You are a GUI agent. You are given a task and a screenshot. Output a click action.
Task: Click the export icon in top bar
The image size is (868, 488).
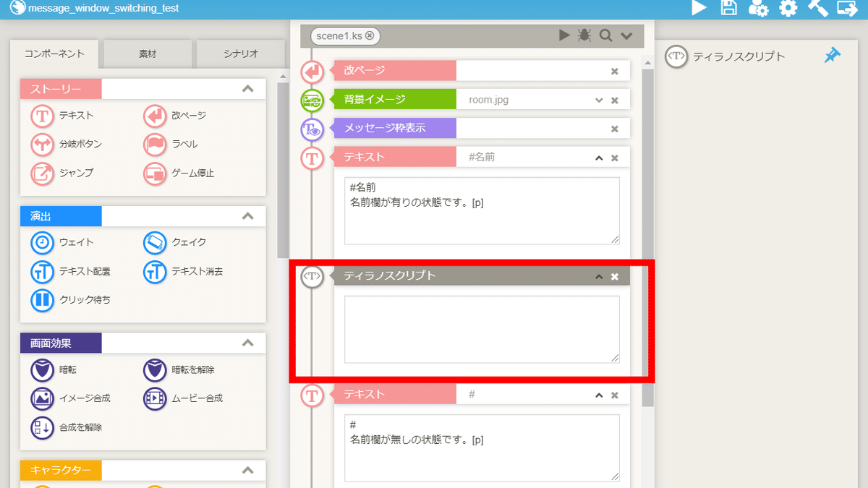click(x=847, y=9)
